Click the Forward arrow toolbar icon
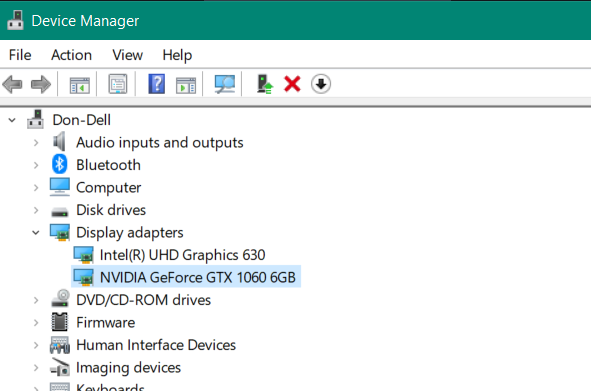Viewport: 591px width, 391px height. pyautogui.click(x=41, y=84)
